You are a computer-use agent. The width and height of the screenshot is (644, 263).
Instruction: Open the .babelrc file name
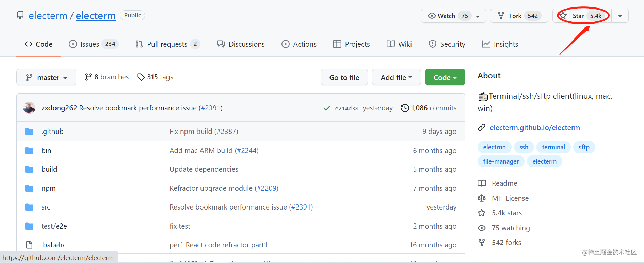click(x=54, y=245)
